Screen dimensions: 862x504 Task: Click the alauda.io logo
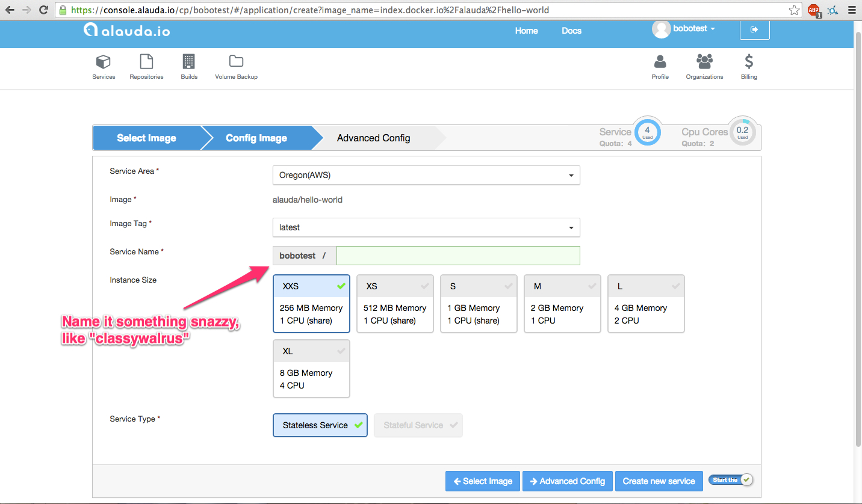point(127,30)
